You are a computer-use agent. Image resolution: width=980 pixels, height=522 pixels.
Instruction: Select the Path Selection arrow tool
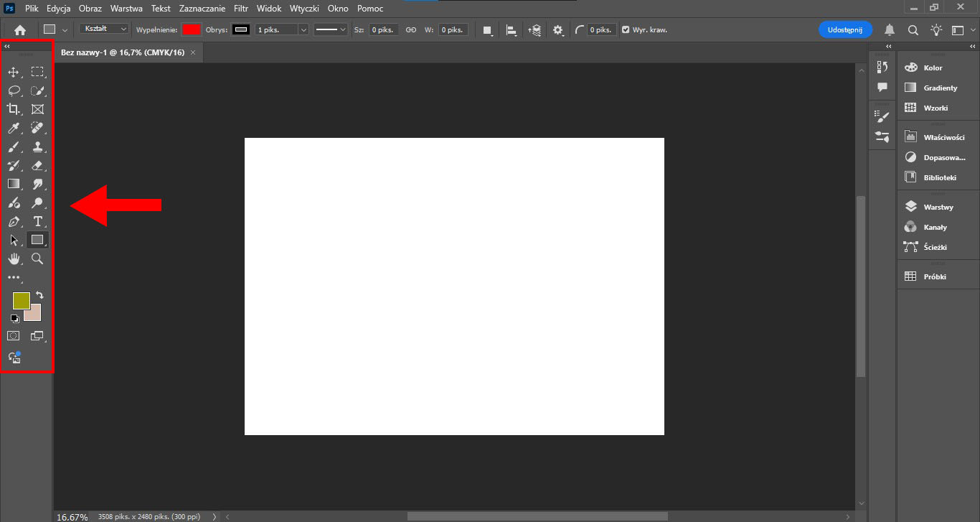[14, 240]
